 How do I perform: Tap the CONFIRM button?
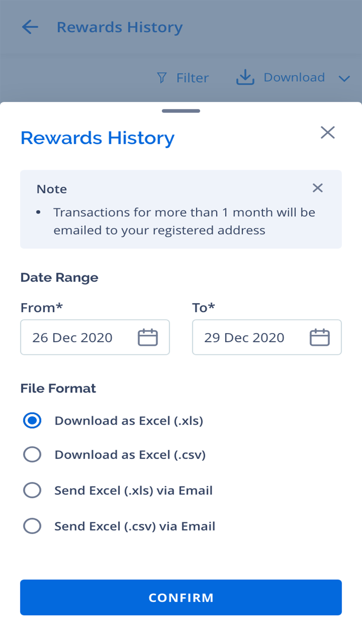(x=181, y=597)
